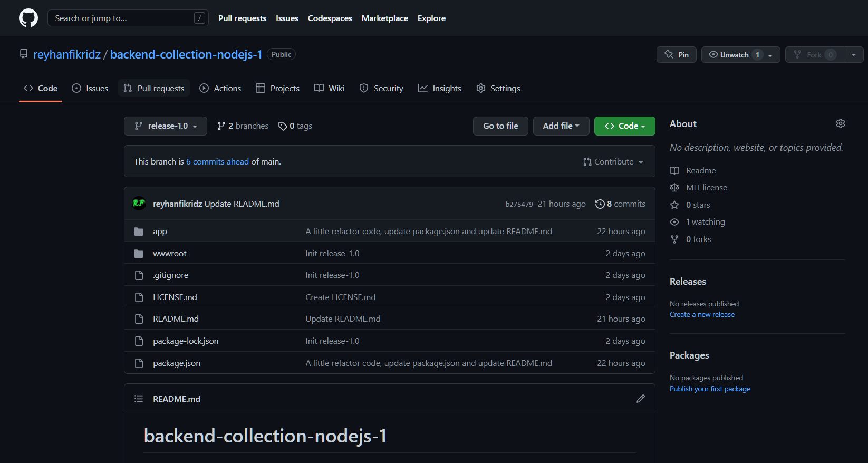Open Pull requests in top navigation
The image size is (868, 463).
pos(243,18)
